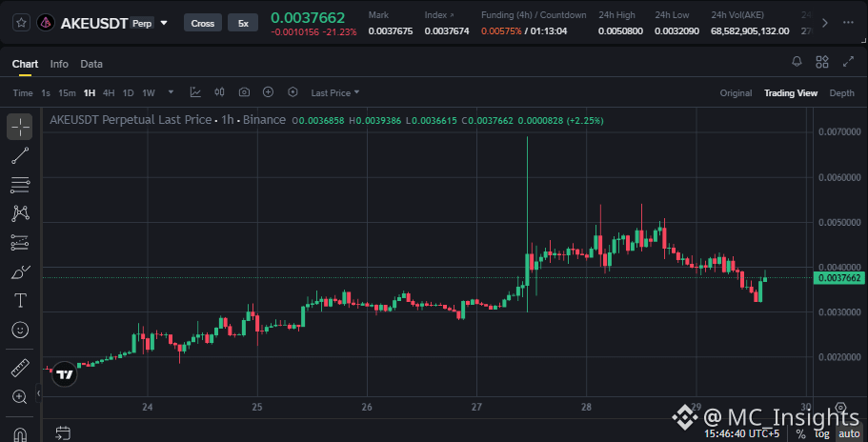Viewport: 868px width, 442px height.
Task: Click the TradingView logo
Action: pos(65,374)
